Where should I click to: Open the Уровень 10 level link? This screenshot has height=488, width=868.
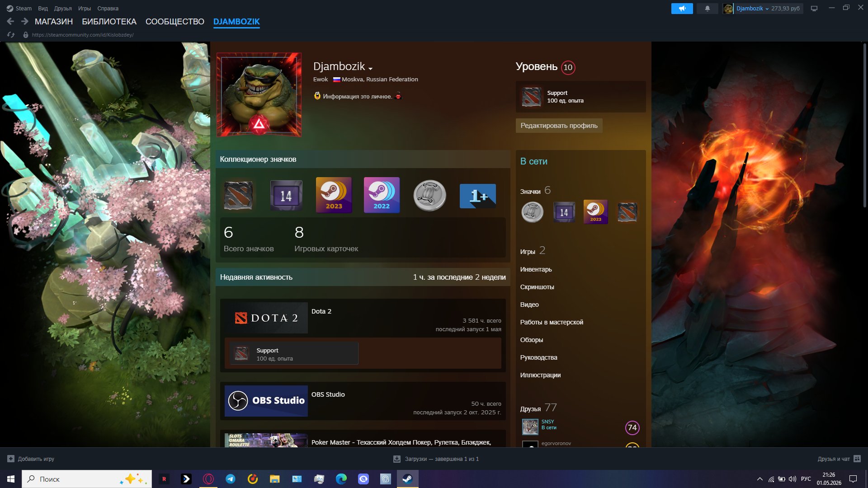pos(545,67)
